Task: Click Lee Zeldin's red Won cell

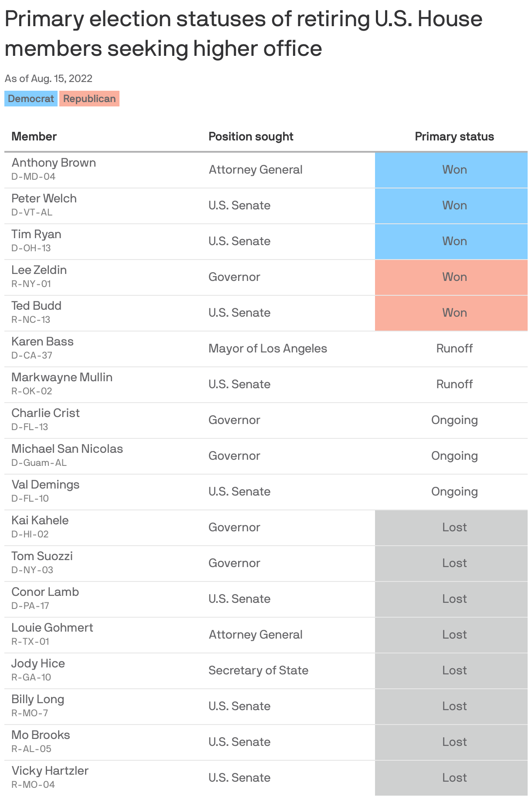Action: [454, 277]
